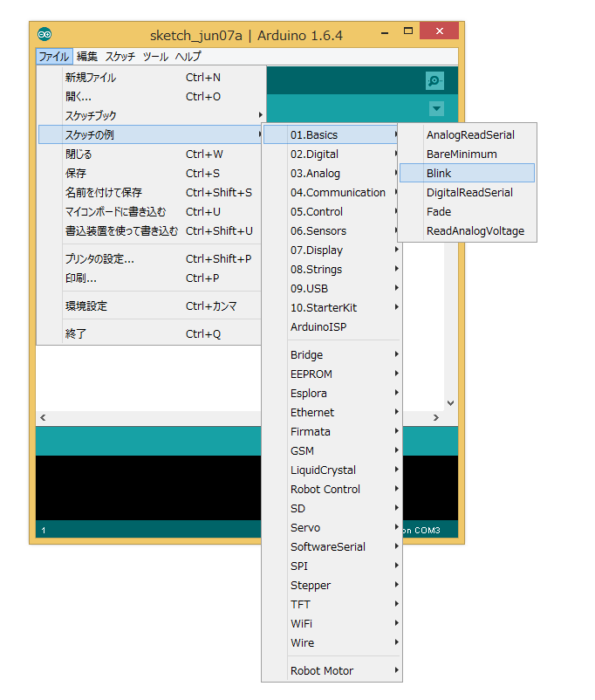
Task: Open SoftwareSerial library examples
Action: point(332,547)
